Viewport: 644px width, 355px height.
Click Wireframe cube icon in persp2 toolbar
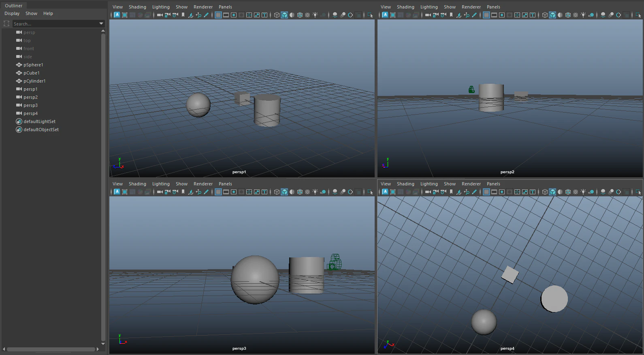545,15
